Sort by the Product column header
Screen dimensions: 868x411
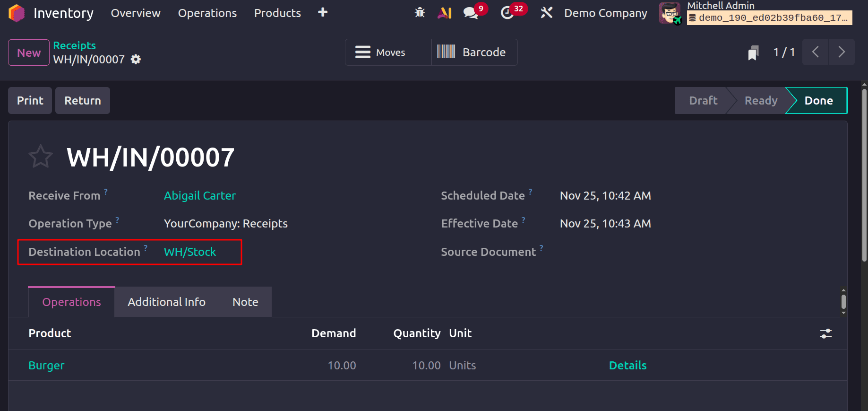[x=50, y=333]
